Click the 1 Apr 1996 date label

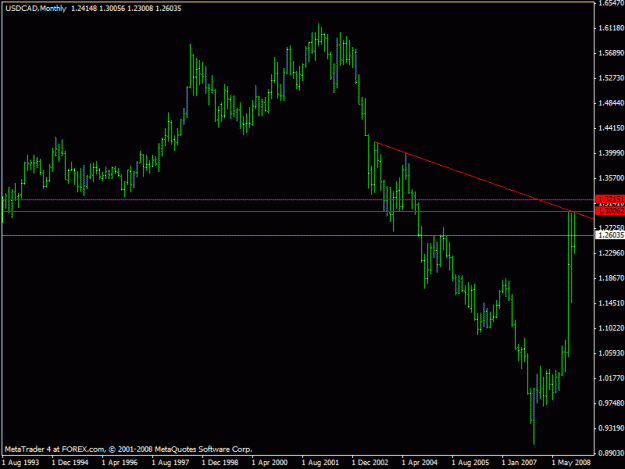click(x=120, y=463)
